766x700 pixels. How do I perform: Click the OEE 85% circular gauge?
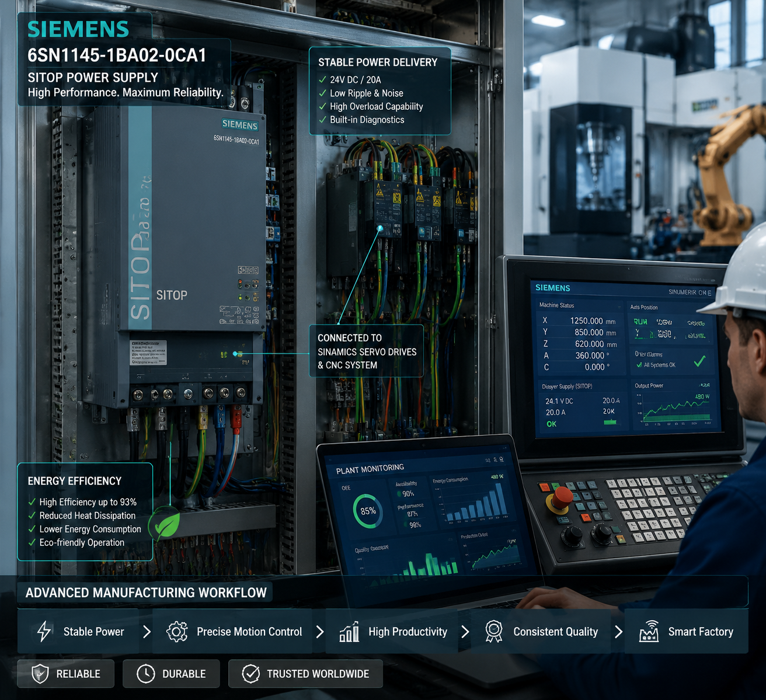point(368,511)
